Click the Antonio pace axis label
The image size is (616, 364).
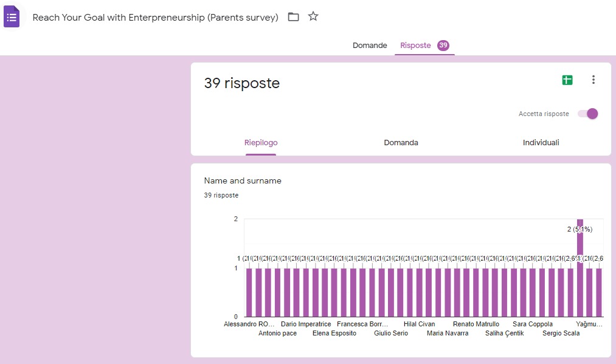(x=277, y=333)
